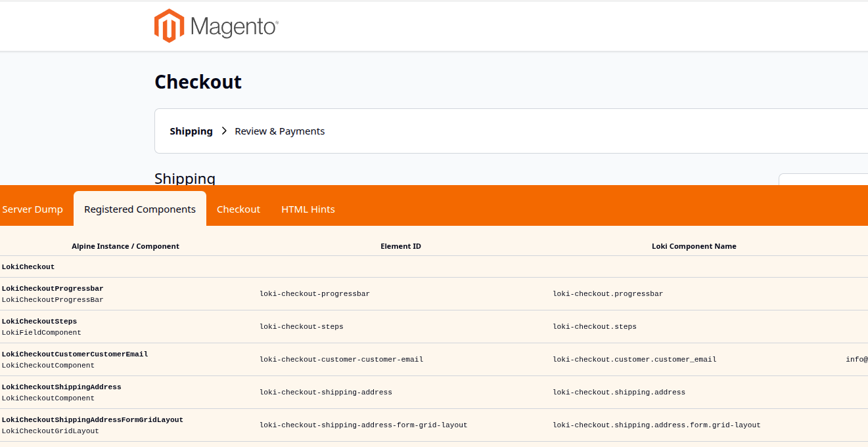Switch to the Server Dump tab

(x=32, y=209)
